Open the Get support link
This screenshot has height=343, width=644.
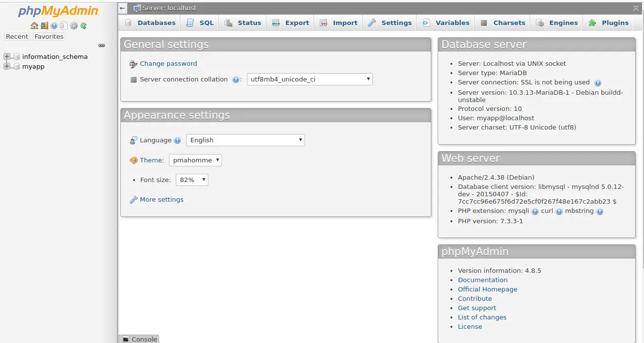click(x=477, y=308)
